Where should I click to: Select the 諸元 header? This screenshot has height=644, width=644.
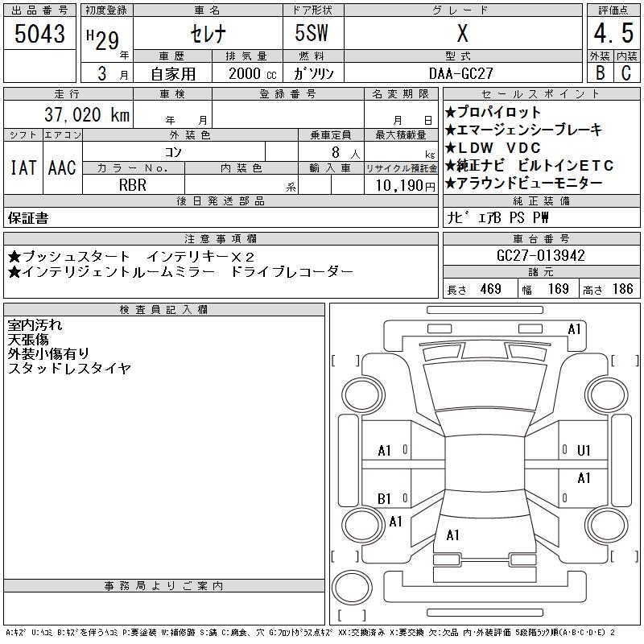(541, 272)
